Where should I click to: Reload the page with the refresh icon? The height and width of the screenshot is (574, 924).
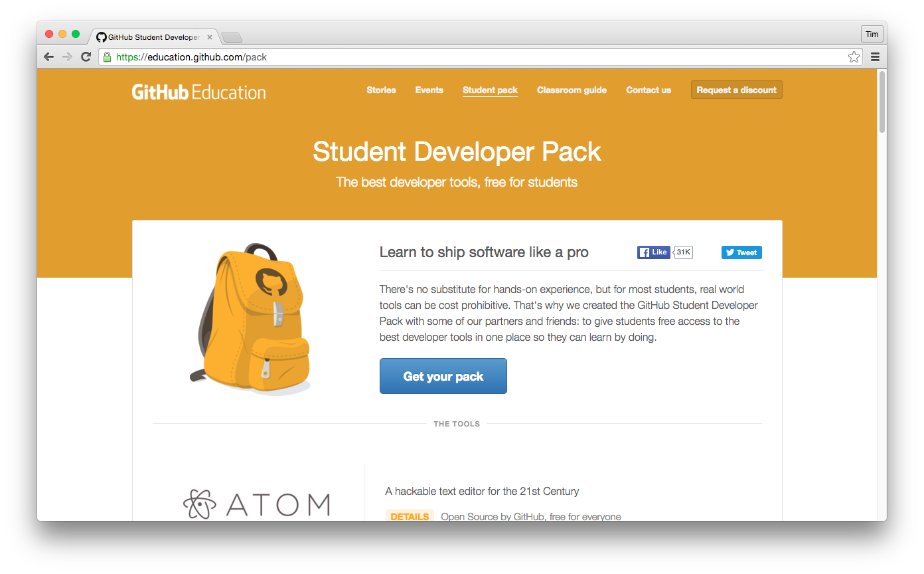pyautogui.click(x=86, y=57)
